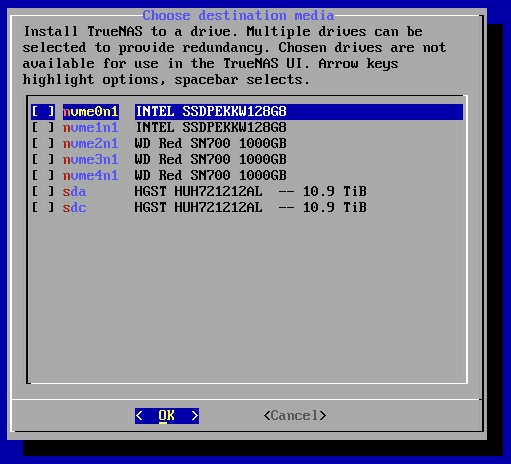
Task: Tick the checkbox for nvme1n1
Action: (43, 128)
